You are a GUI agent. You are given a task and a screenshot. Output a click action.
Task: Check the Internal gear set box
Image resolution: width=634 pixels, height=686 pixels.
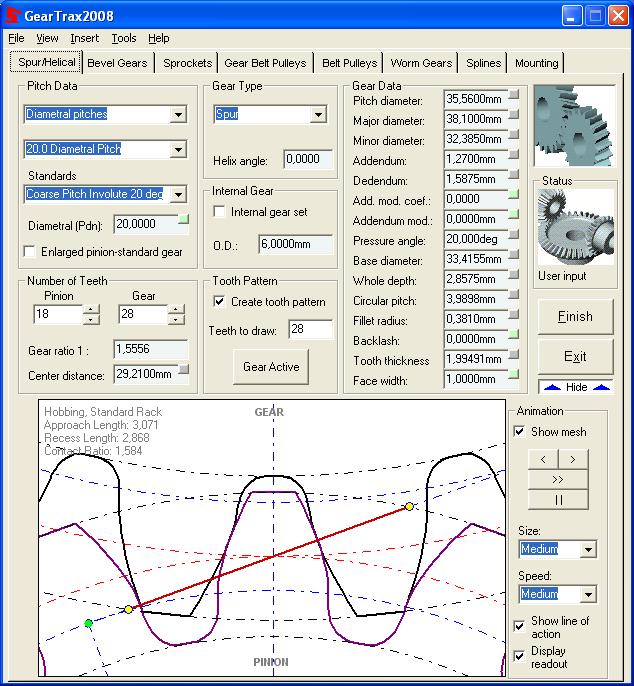tap(219, 212)
